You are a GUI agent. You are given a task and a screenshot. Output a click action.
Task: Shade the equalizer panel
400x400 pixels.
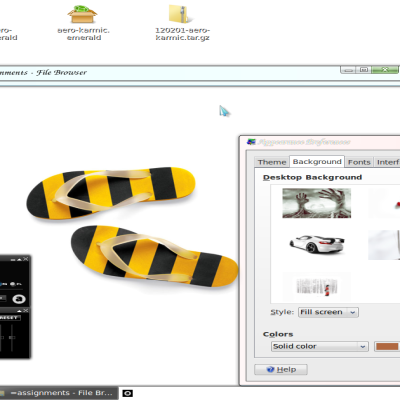[x=19, y=311]
